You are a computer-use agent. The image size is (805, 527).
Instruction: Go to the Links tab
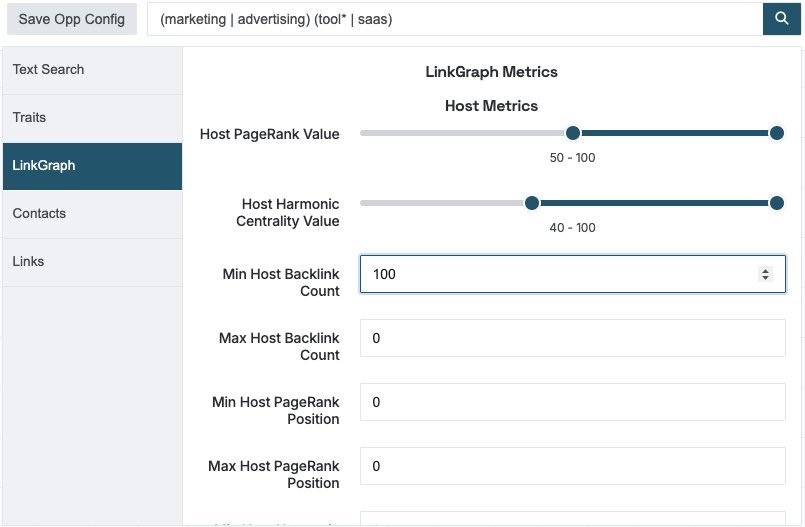click(x=92, y=262)
